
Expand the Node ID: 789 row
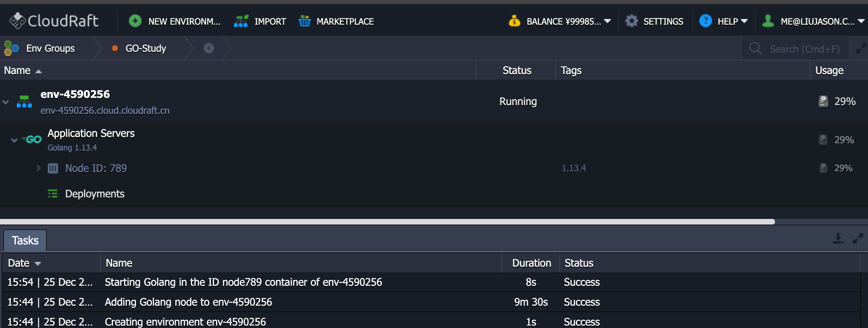[38, 168]
